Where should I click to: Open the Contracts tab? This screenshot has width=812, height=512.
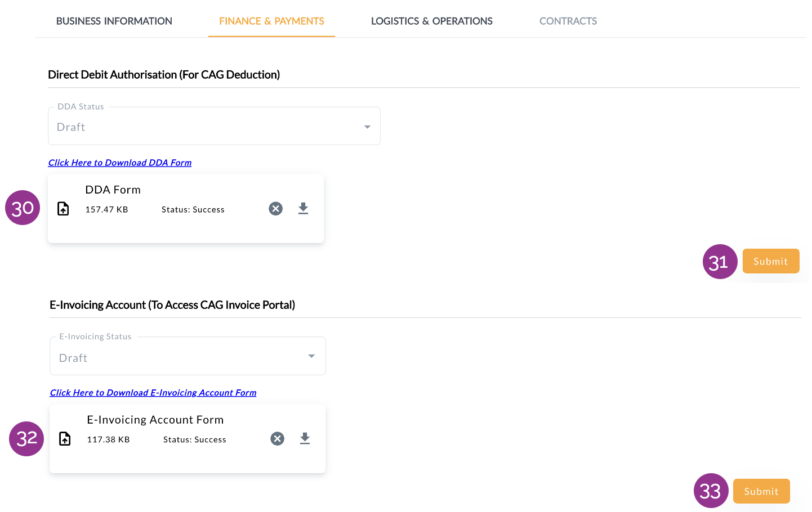click(x=568, y=21)
